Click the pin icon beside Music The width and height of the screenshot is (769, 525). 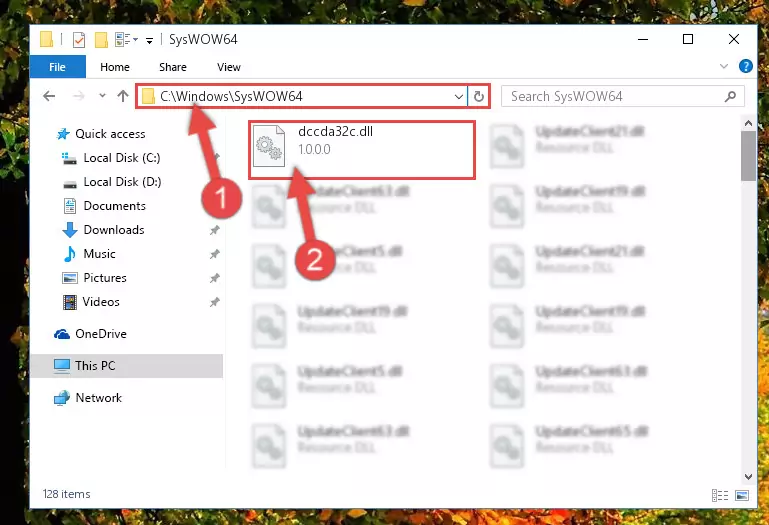pyautogui.click(x=214, y=254)
